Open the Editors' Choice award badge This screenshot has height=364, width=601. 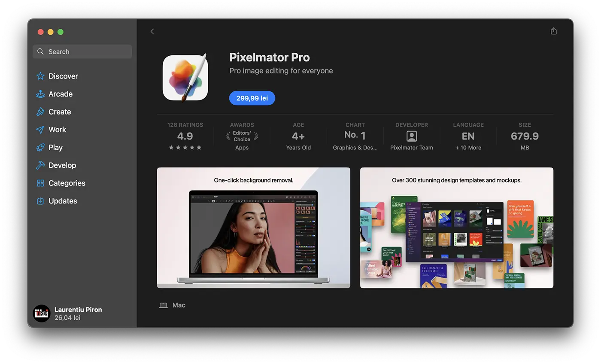242,136
